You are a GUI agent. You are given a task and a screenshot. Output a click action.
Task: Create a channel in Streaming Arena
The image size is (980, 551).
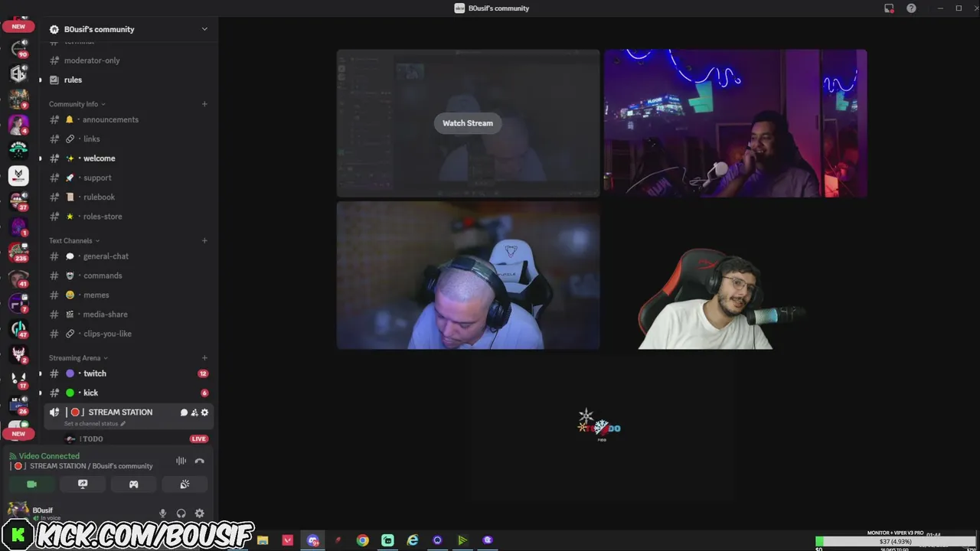click(204, 358)
